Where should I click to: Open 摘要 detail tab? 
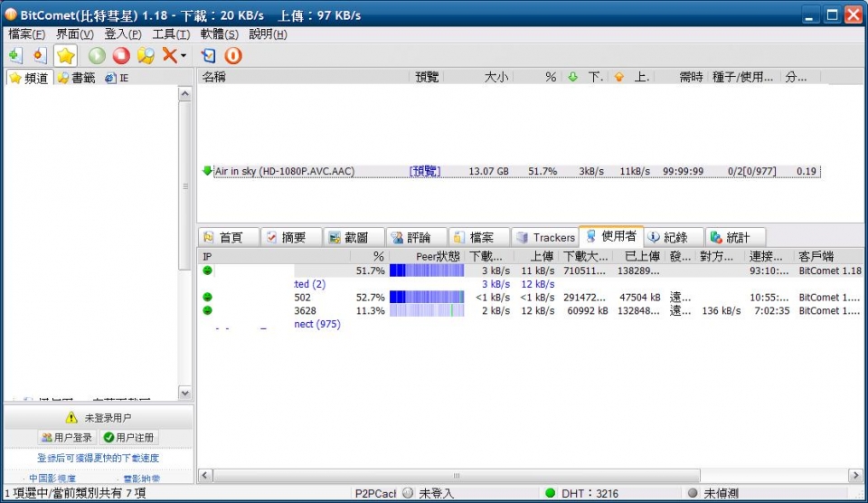tap(292, 237)
